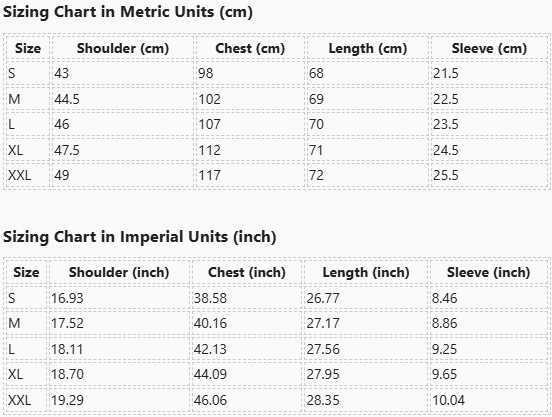Click the Shoulder (cm) column header
Viewport: 552px width, 417px height.
[123, 48]
